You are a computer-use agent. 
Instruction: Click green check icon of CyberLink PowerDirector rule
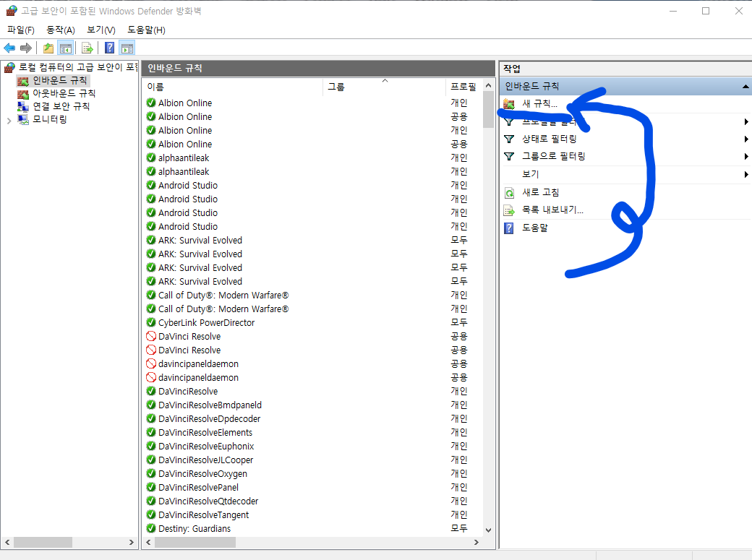[151, 322]
